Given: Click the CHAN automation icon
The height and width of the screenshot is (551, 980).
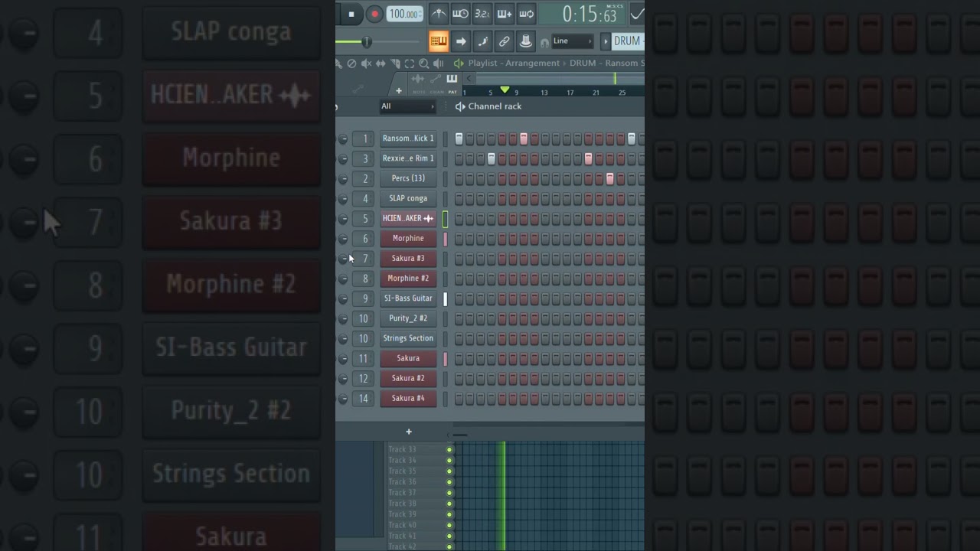Looking at the screenshot, I should click(x=435, y=80).
